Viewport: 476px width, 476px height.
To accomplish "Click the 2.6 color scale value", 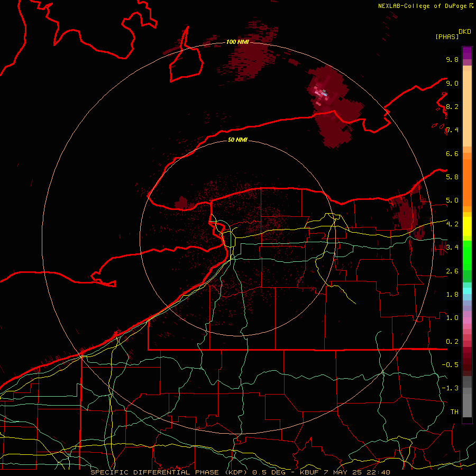I will [452, 271].
